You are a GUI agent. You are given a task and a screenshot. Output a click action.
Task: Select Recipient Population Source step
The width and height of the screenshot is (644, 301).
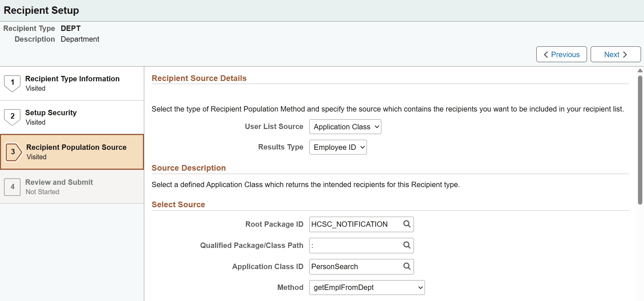point(76,147)
